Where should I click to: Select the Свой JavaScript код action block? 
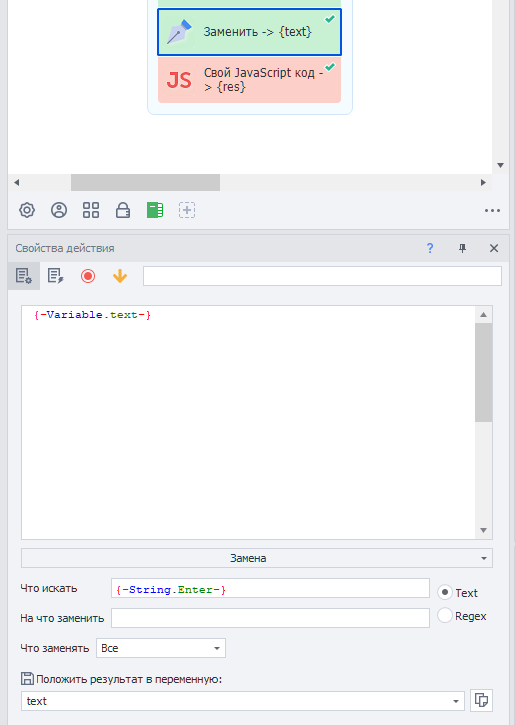[x=249, y=80]
